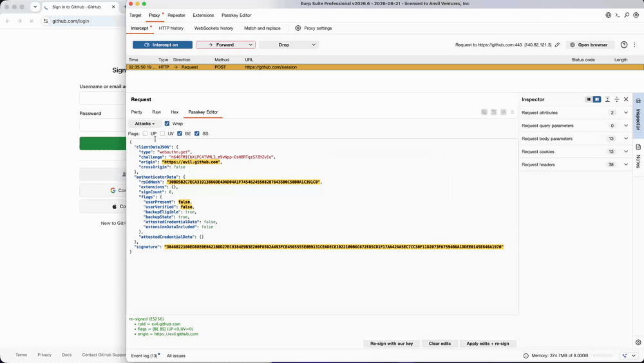The width and height of the screenshot is (644, 363).
Task: Toggle hide non-printable characters icon in editor
Action: (x=484, y=112)
